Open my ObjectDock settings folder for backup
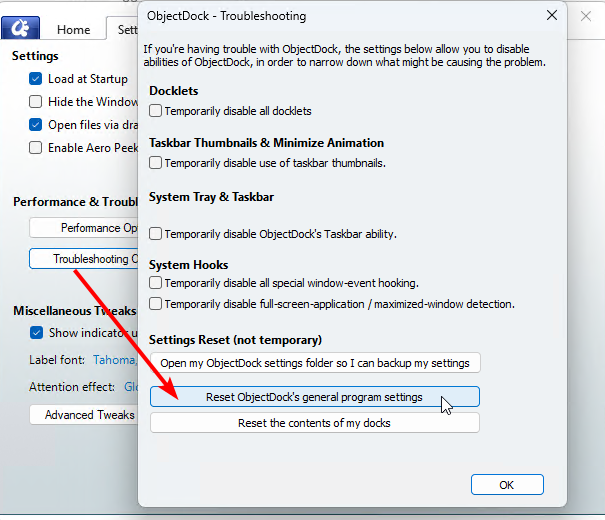This screenshot has height=520, width=605. (x=314, y=362)
